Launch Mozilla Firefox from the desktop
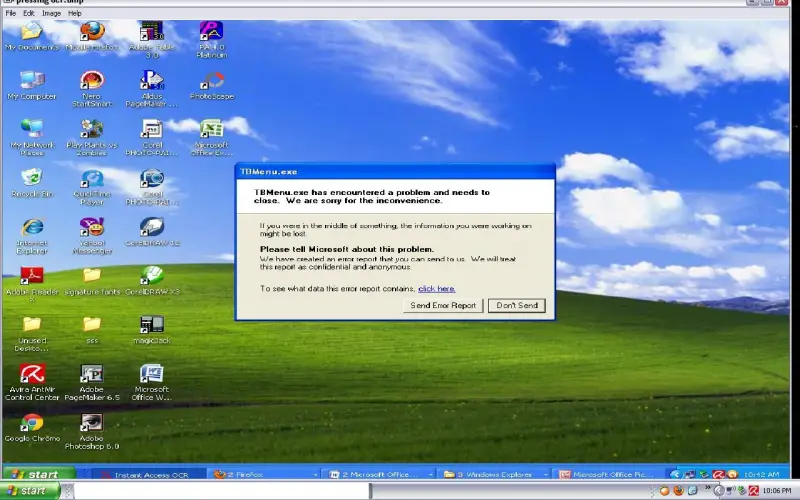Screen dimensions: 800x500 click(x=92, y=36)
